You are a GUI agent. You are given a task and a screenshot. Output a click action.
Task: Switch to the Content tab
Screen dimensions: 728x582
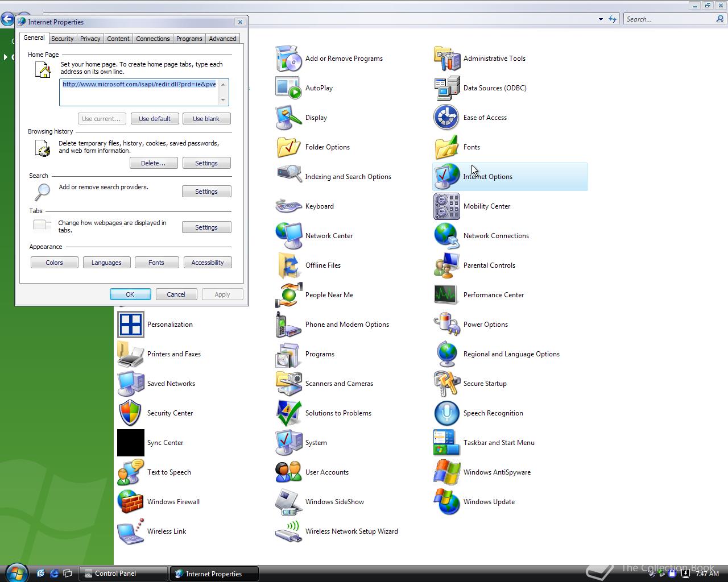[118, 39]
